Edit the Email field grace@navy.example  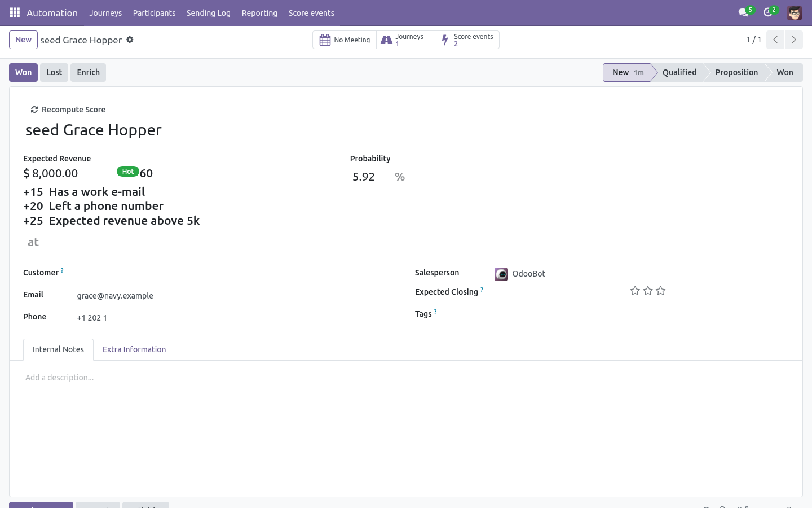pyautogui.click(x=234, y=296)
